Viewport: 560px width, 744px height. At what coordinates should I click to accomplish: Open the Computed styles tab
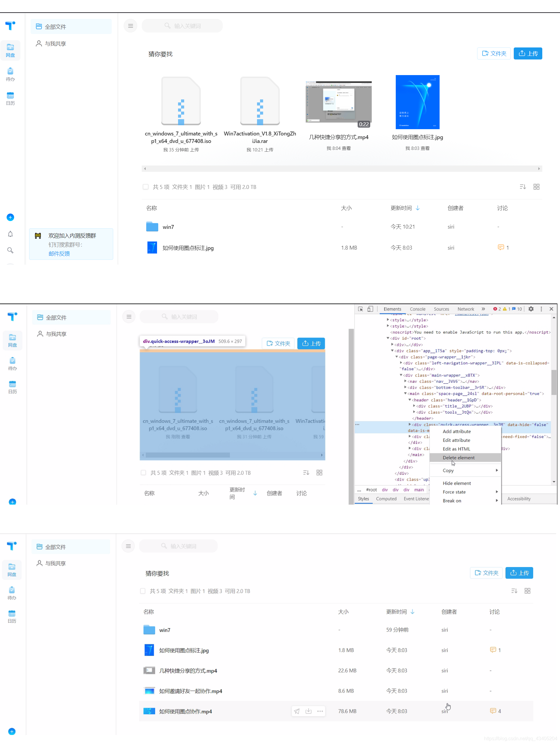(386, 499)
